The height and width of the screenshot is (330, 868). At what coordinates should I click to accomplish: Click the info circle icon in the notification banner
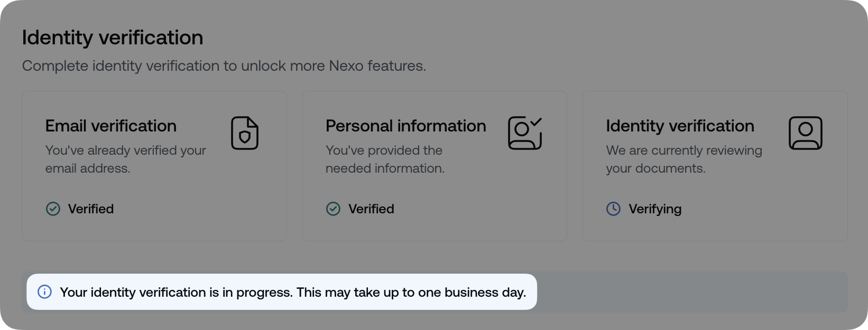coord(45,291)
